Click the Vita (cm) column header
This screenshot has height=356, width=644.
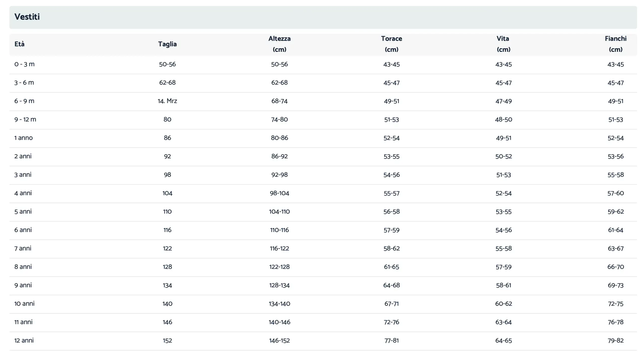(503, 44)
